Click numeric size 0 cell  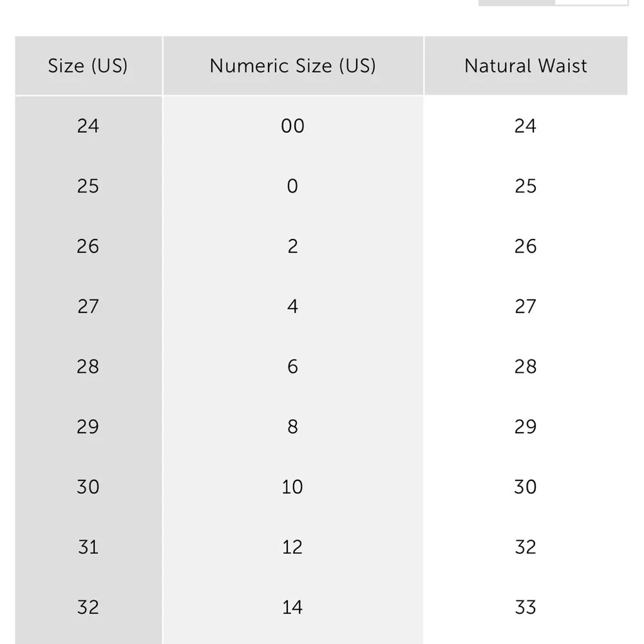click(x=293, y=187)
